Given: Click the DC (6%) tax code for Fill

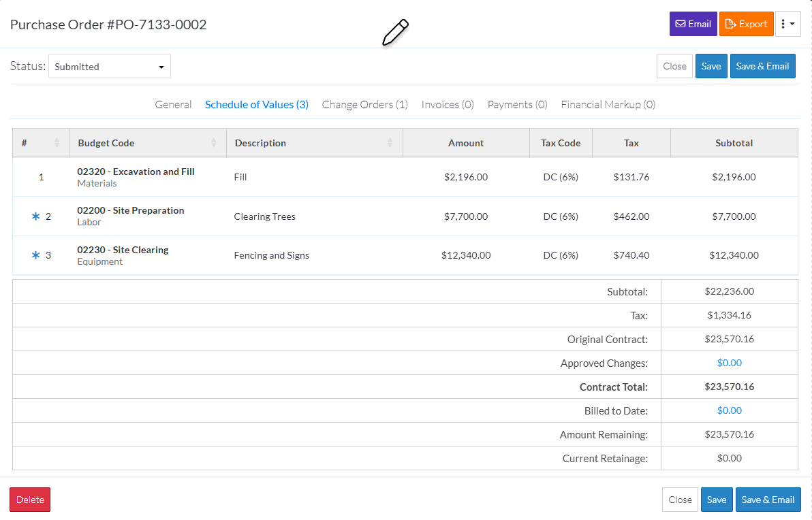Looking at the screenshot, I should pos(561,177).
